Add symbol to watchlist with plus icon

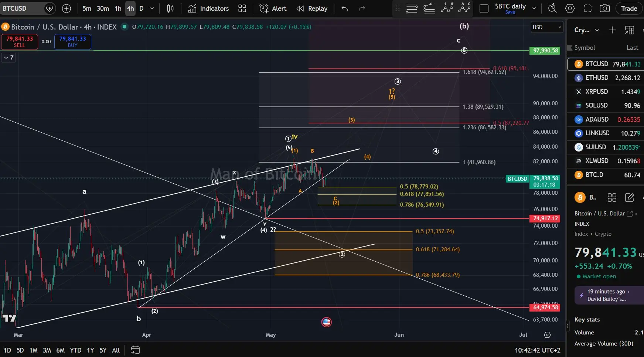coord(612,30)
